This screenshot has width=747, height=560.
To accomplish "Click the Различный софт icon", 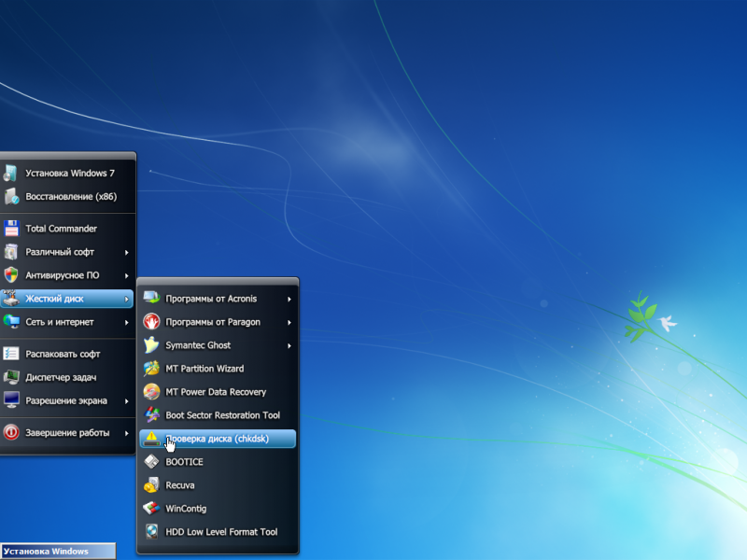I will 10,252.
